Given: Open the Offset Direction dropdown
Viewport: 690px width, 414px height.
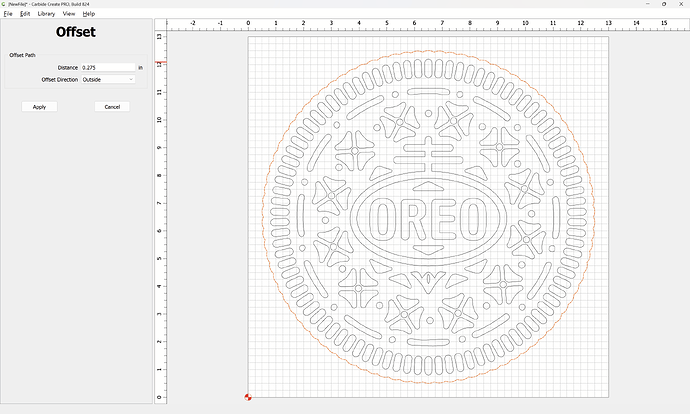Looking at the screenshot, I should (x=108, y=79).
